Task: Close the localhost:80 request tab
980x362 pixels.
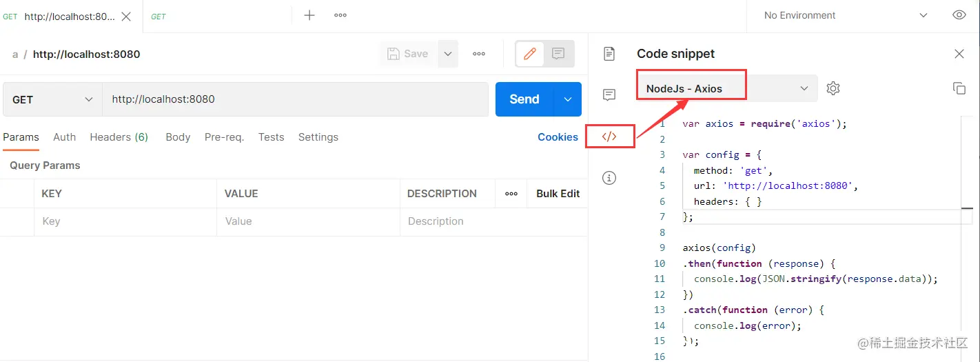Action: pyautogui.click(x=126, y=17)
